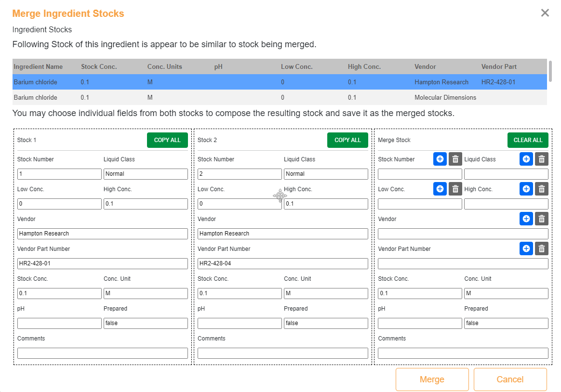This screenshot has height=392, width=561.
Task: Confirm with the Merge button
Action: pyautogui.click(x=432, y=379)
